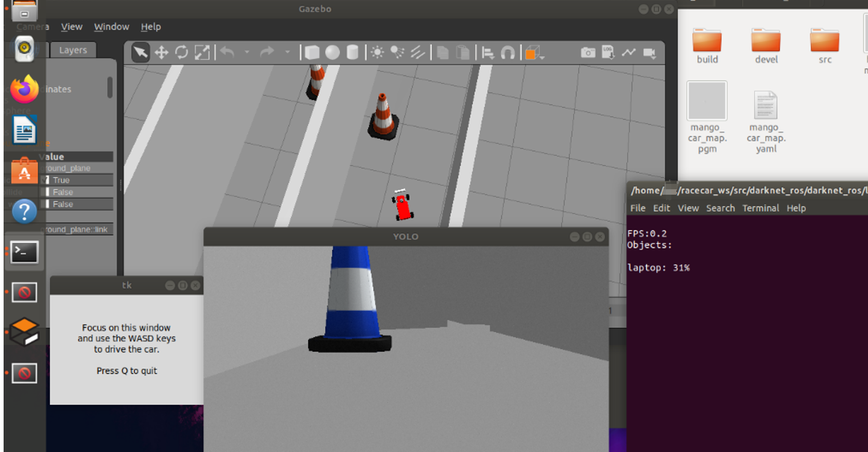The height and width of the screenshot is (452, 868).
Task: Add a directional light
Action: coord(418,53)
